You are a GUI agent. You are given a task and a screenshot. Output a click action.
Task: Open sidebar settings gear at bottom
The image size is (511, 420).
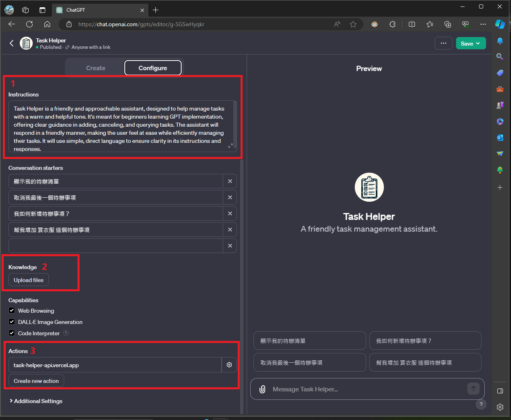pos(500,407)
